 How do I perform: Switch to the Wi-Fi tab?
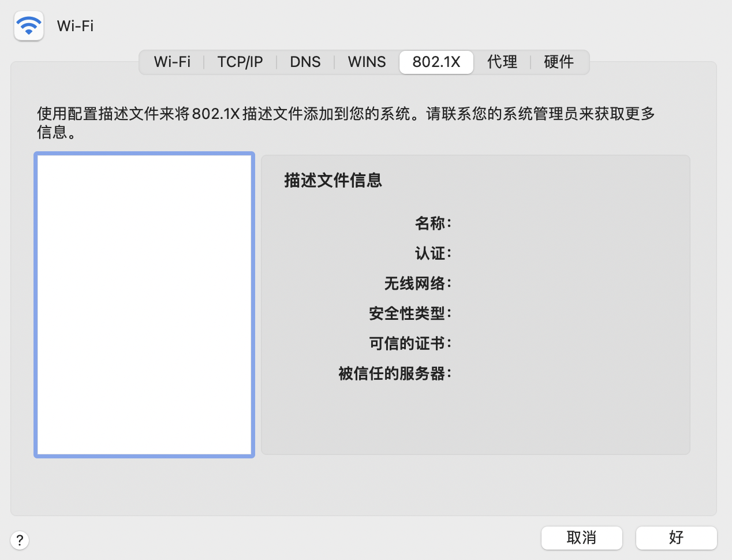[172, 62]
